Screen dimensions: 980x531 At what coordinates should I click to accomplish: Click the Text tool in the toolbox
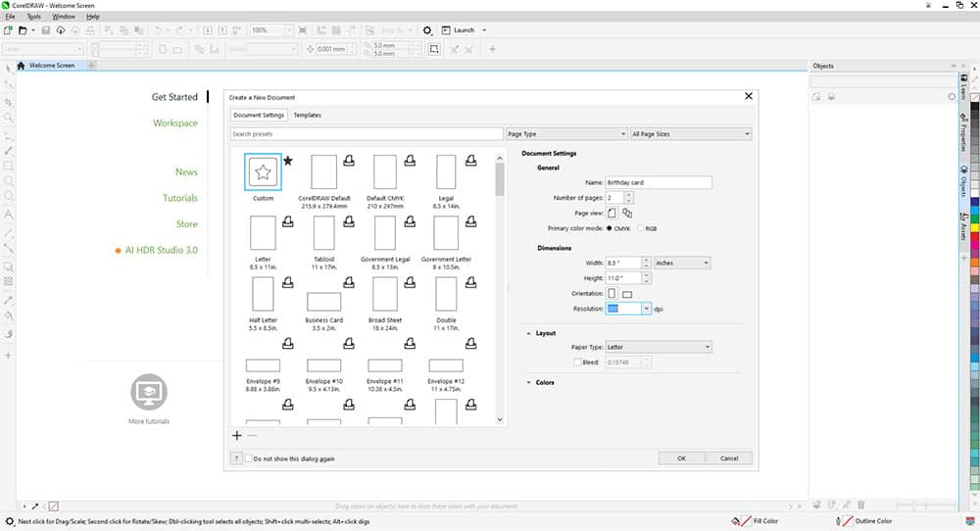[9, 214]
